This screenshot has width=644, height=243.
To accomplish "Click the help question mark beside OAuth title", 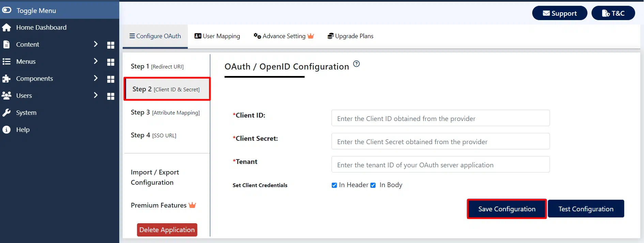I will (356, 64).
